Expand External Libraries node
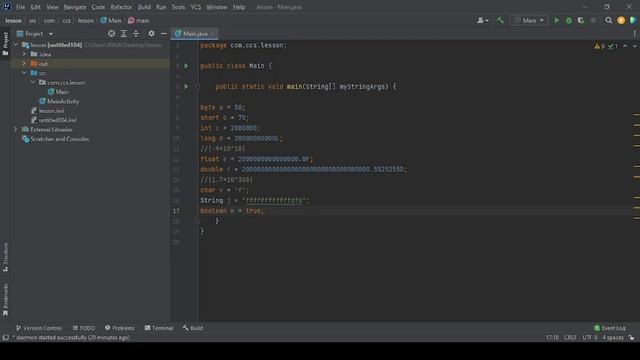The image size is (640, 360). pos(16,129)
